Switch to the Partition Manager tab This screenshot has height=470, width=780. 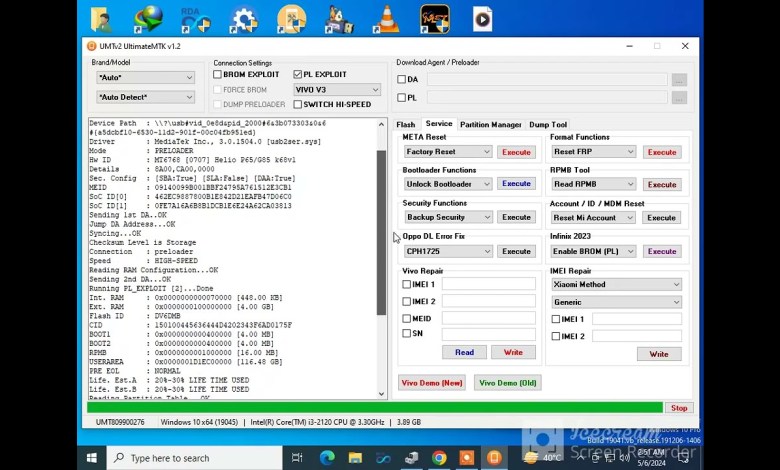(x=490, y=125)
